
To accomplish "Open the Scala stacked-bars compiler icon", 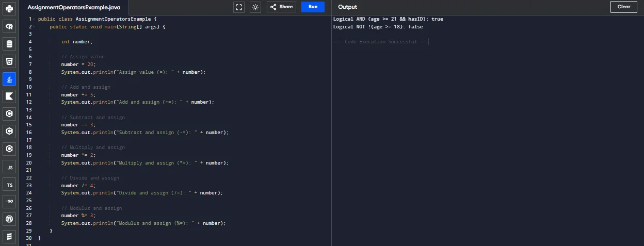I will [x=9, y=237].
